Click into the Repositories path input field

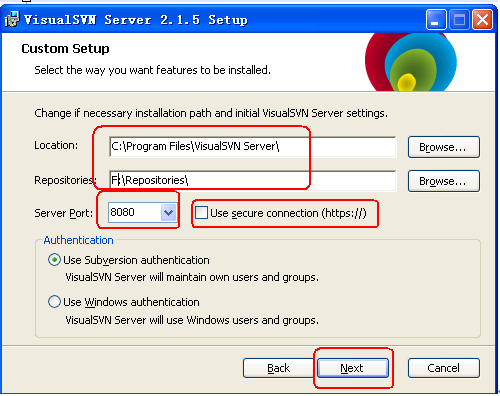click(x=253, y=180)
